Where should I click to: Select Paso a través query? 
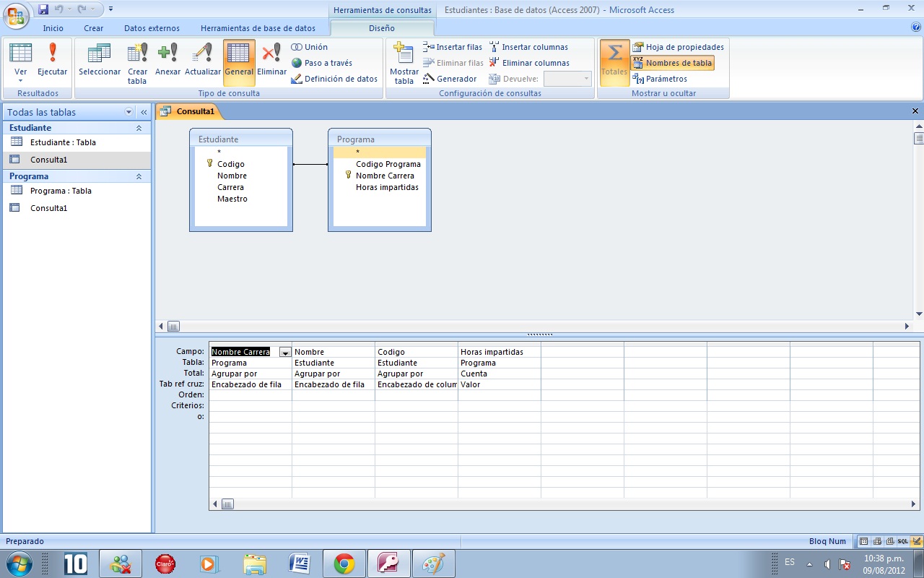(x=322, y=63)
